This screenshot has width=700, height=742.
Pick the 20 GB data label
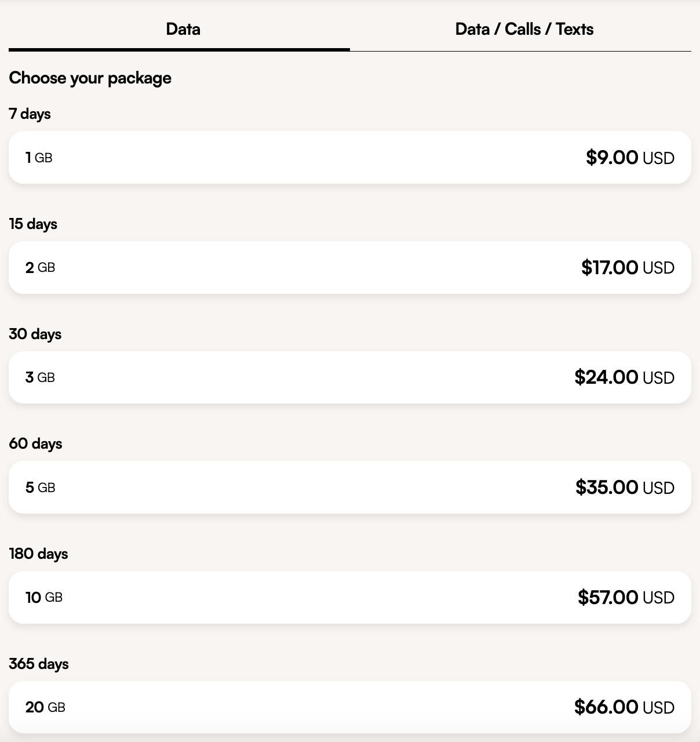(45, 707)
